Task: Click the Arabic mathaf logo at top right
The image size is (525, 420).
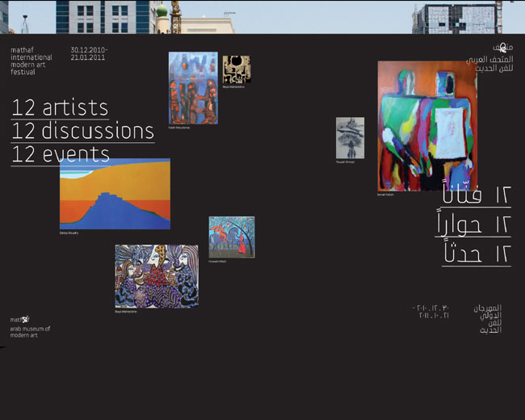Action: [x=503, y=48]
